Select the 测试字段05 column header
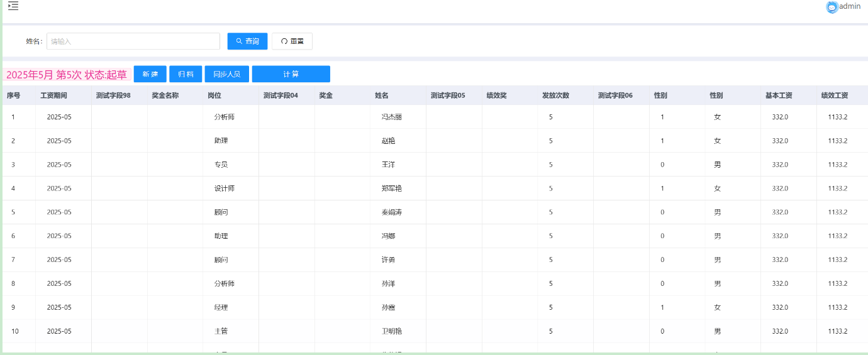This screenshot has width=868, height=355. coord(448,96)
